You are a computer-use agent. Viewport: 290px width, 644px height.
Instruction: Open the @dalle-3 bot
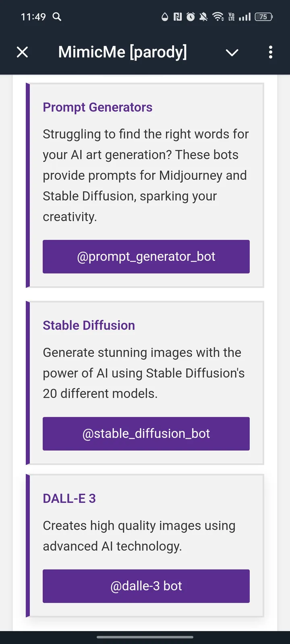click(146, 586)
